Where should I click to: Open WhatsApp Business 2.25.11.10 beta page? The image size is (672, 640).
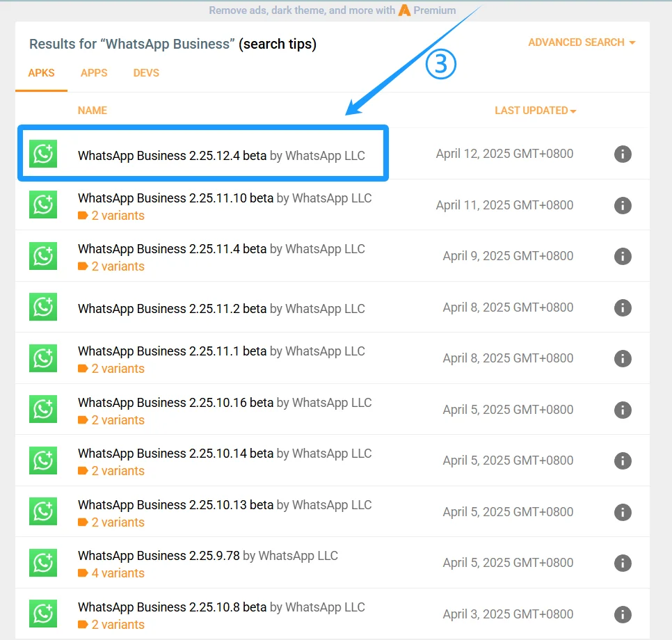click(x=176, y=198)
